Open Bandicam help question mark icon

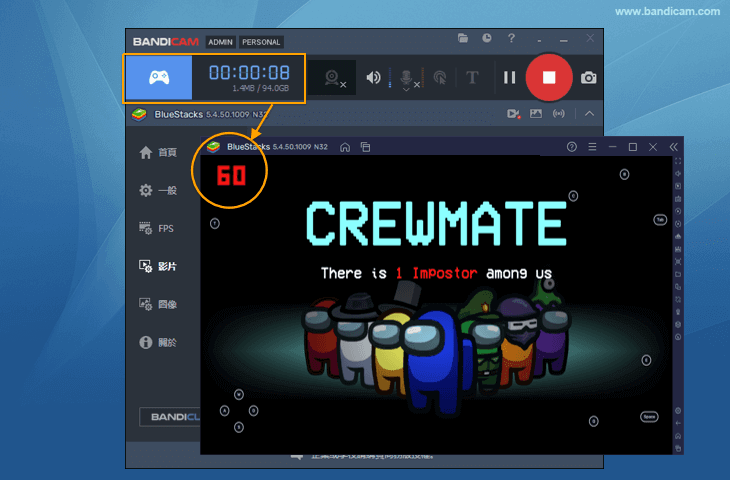click(x=511, y=38)
